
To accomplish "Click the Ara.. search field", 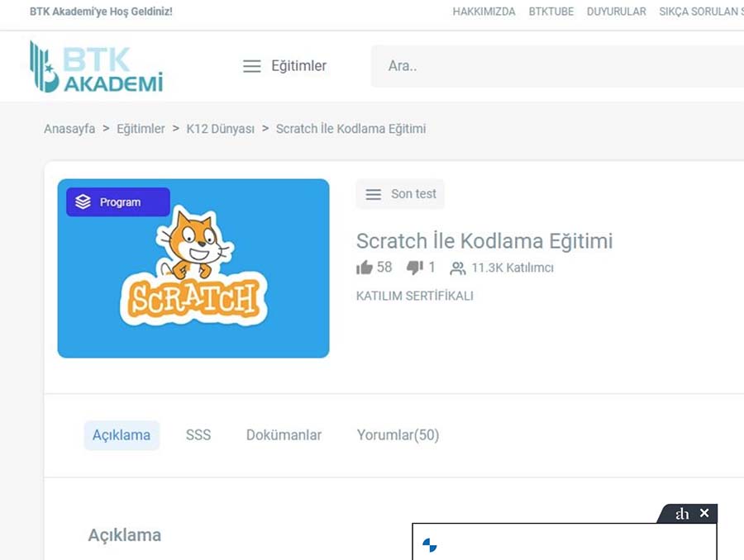I will point(557,66).
